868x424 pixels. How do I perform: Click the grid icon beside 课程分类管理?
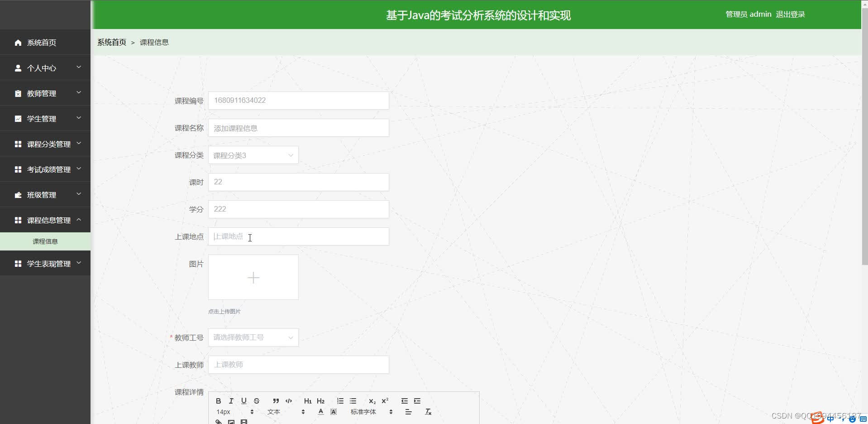pos(18,144)
